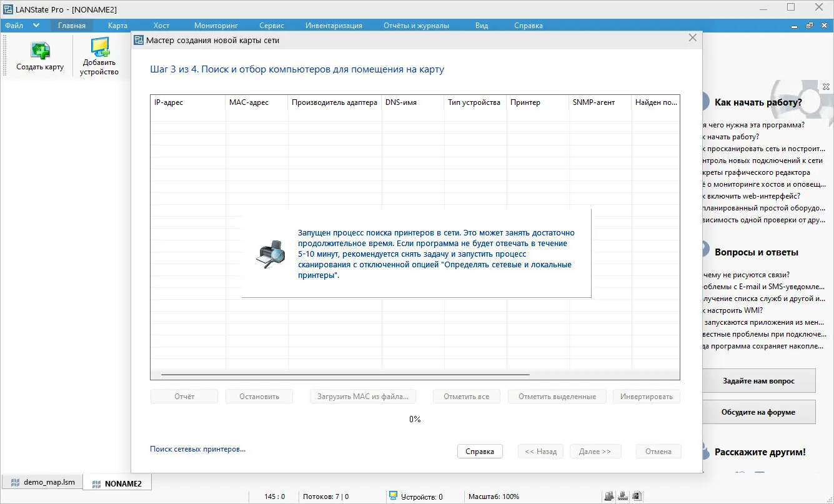Click the Инвертировать button

pos(647,397)
